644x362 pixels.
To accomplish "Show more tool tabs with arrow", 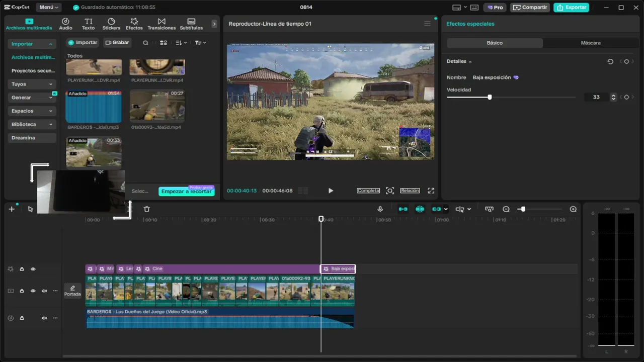I will 214,24.
